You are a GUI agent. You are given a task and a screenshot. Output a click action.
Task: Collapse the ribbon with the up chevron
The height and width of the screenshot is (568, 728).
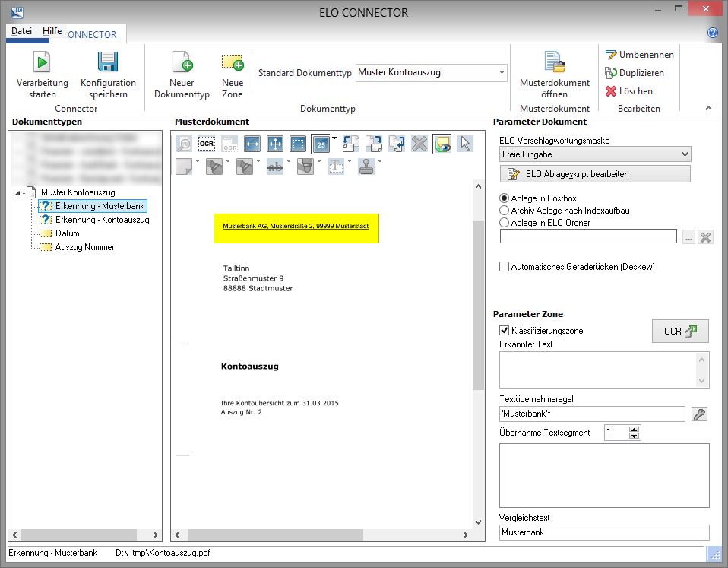708,108
